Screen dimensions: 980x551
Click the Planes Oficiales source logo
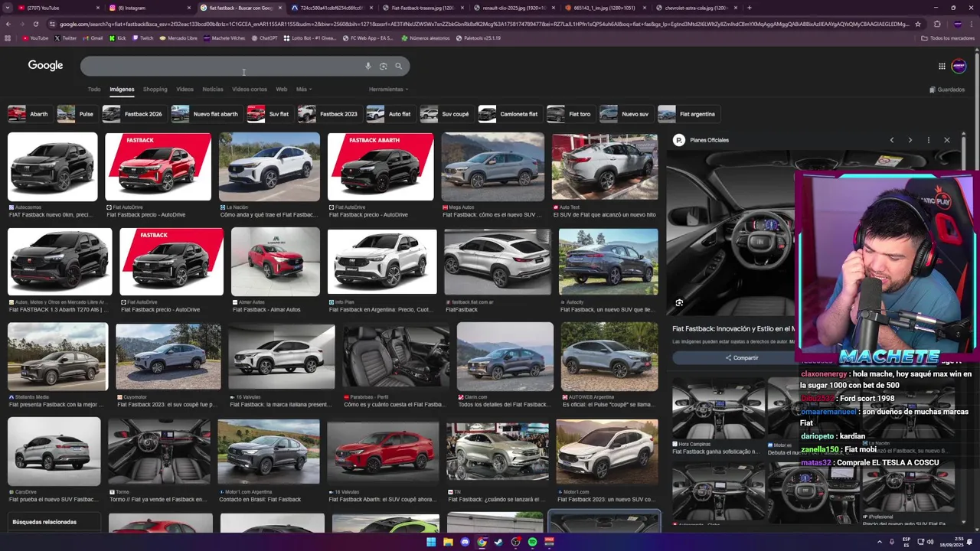pyautogui.click(x=678, y=140)
